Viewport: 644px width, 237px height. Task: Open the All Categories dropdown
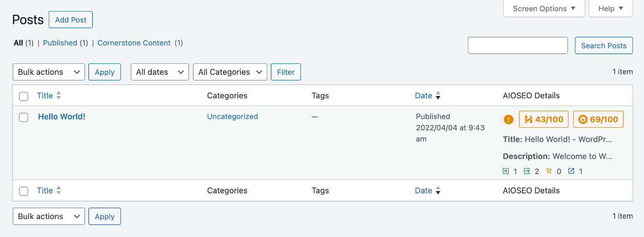click(x=230, y=72)
